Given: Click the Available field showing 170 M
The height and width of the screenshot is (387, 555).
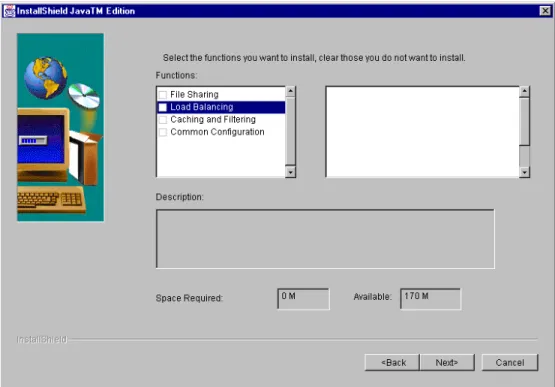Looking at the screenshot, I should 430,299.
